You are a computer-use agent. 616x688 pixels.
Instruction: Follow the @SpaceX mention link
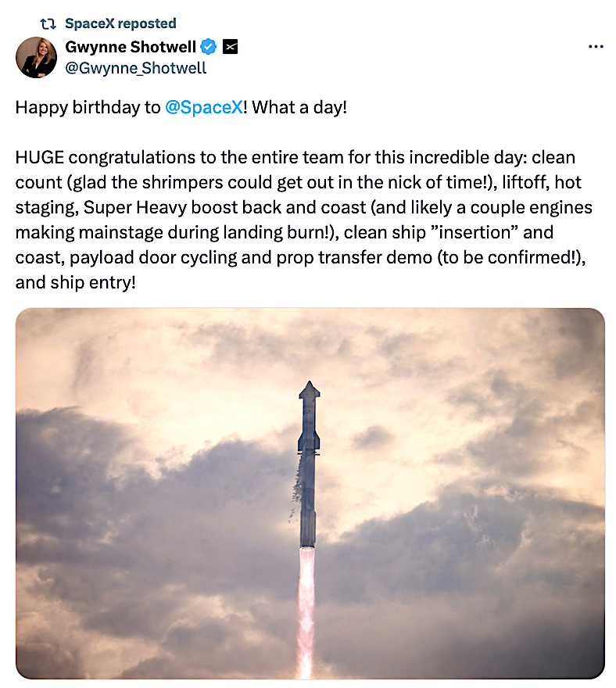[x=203, y=108]
